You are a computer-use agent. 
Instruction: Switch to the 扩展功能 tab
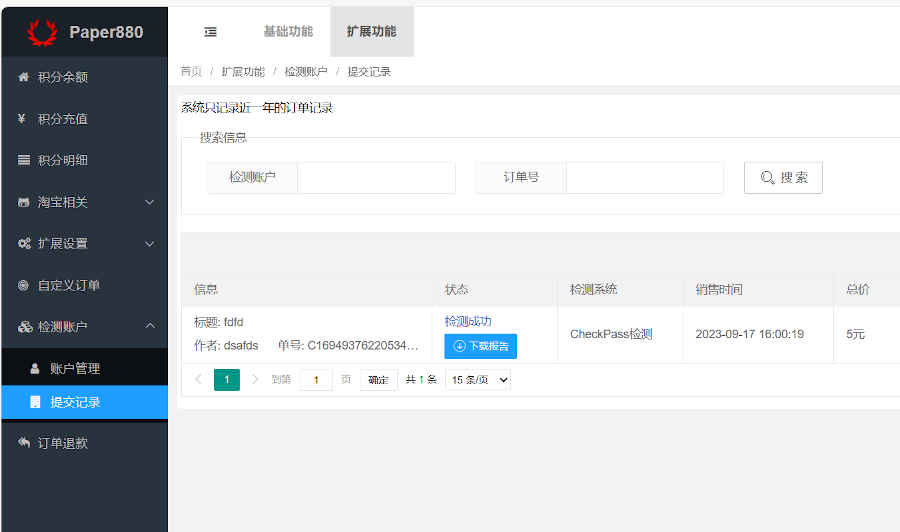pos(371,32)
